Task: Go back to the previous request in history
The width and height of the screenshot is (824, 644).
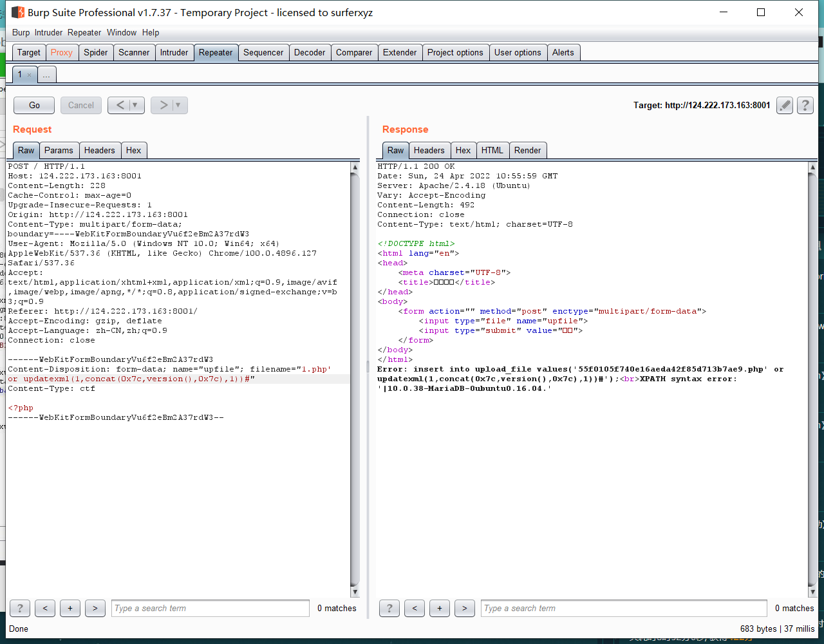Action: pos(120,105)
